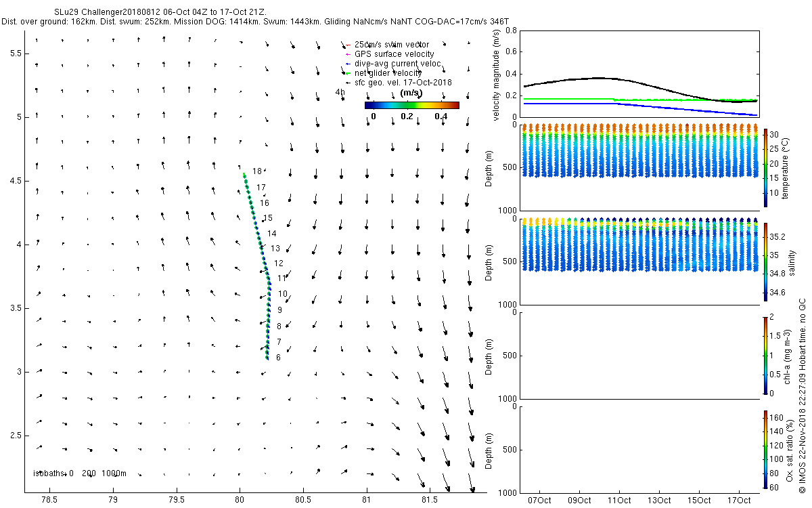Click latitude tick 4.5 on map axis

click(16, 181)
